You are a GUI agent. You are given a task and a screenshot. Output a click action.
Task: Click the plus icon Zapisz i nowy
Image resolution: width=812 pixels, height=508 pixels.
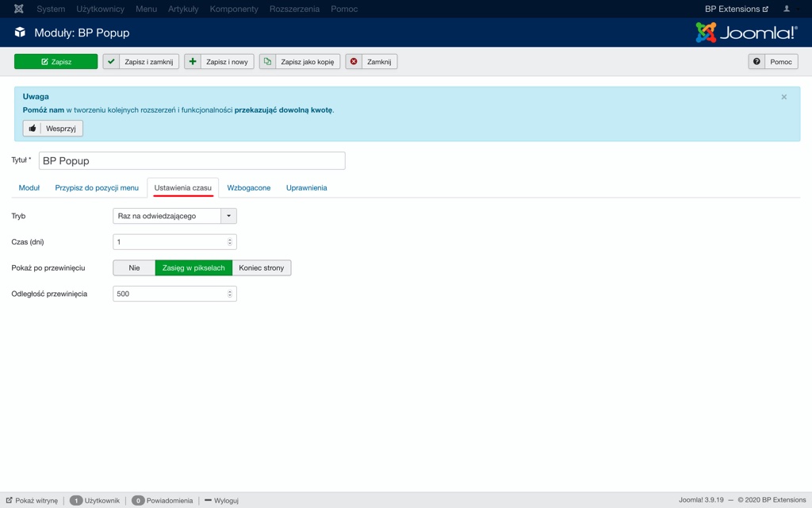pos(219,61)
